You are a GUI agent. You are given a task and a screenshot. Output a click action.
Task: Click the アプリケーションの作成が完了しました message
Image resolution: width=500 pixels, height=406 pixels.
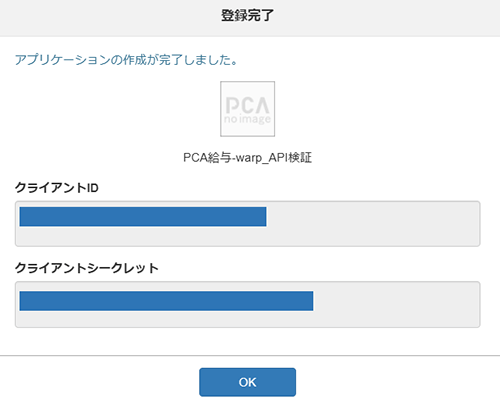coord(126,60)
